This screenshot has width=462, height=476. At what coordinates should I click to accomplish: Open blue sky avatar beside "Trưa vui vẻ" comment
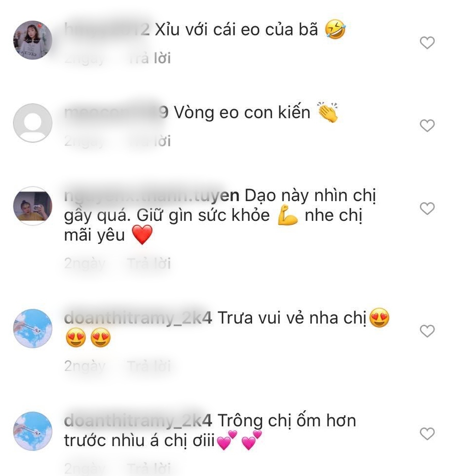click(33, 328)
